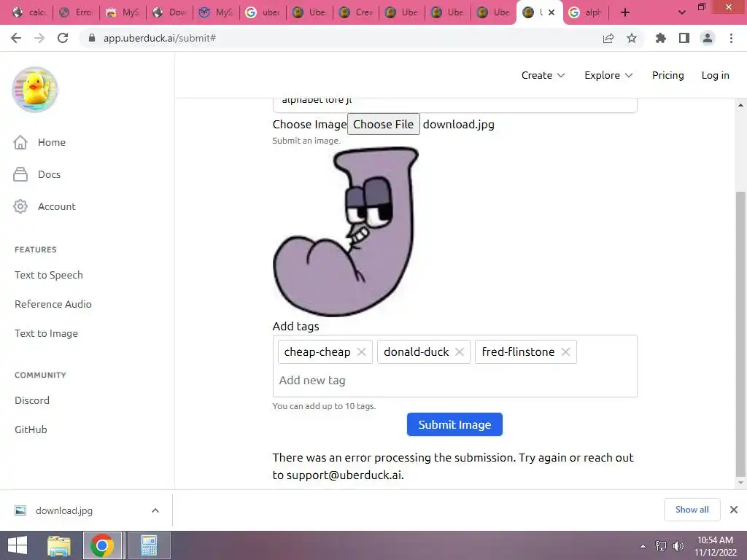The height and width of the screenshot is (560, 747).
Task: Expand the Create dropdown menu
Action: (543, 75)
